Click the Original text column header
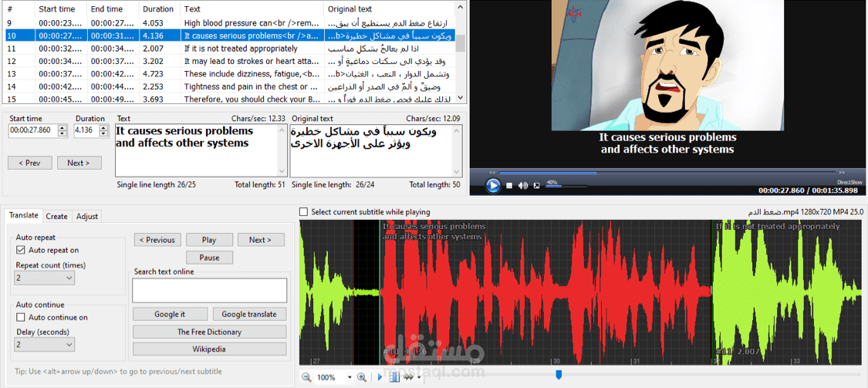The image size is (868, 388). (x=390, y=8)
